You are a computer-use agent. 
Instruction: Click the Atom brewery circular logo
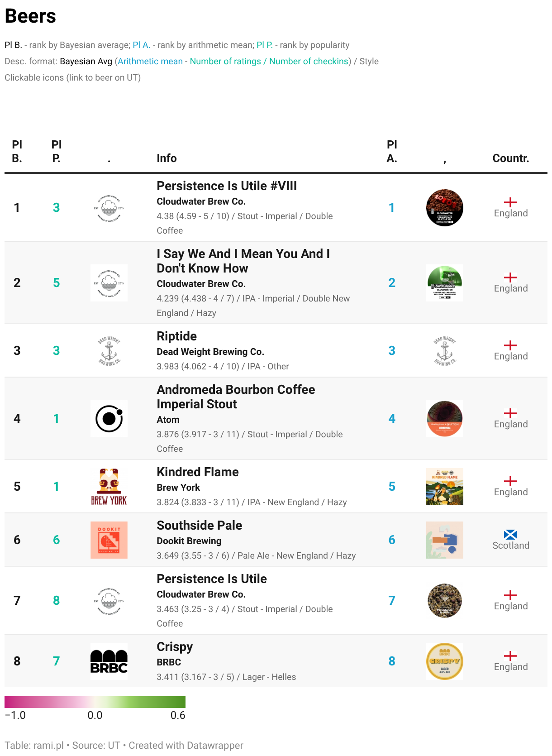click(x=109, y=419)
